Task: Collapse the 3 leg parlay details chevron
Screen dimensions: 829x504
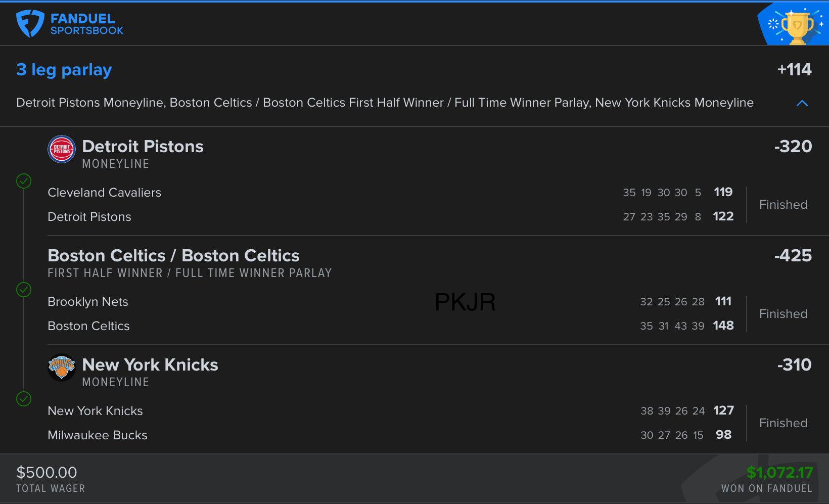Action: click(x=802, y=103)
